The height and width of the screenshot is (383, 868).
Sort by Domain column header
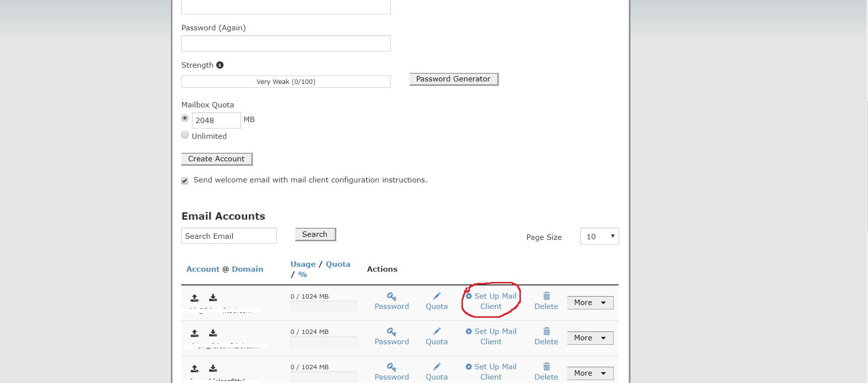pos(247,269)
